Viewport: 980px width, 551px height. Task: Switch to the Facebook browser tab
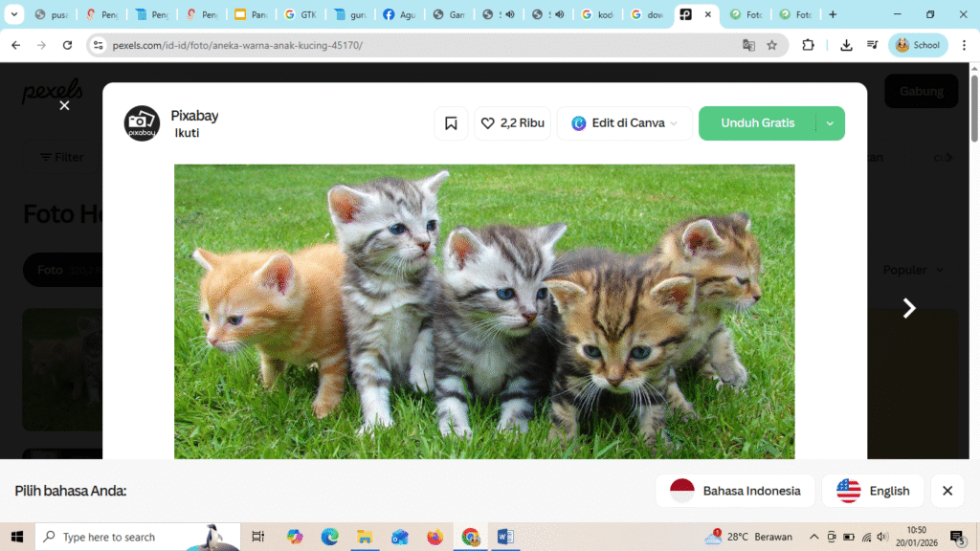tap(399, 15)
